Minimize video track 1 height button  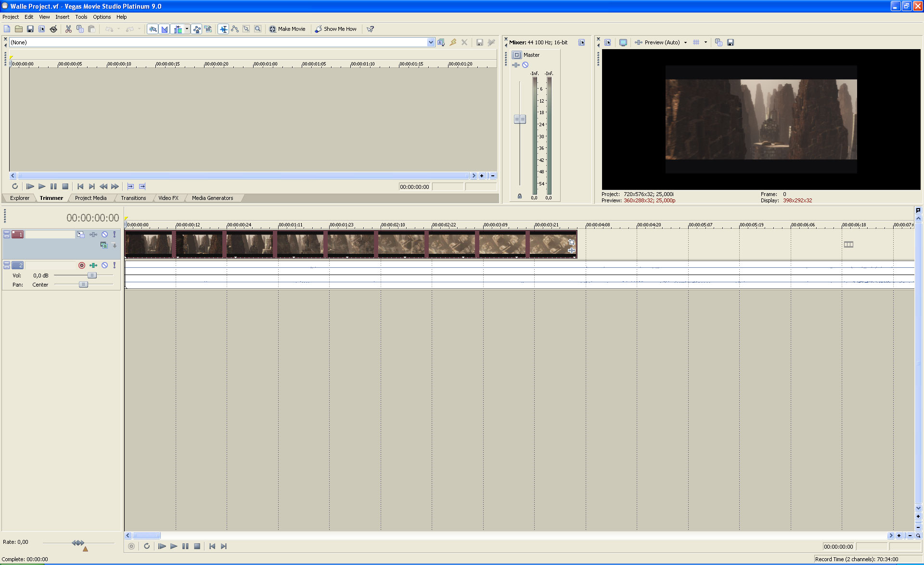[7, 233]
